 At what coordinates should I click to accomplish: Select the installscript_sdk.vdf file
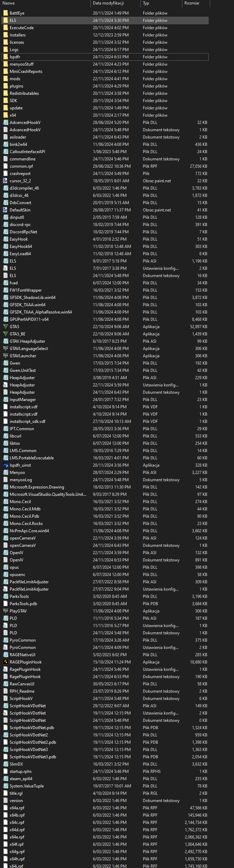point(105,422)
